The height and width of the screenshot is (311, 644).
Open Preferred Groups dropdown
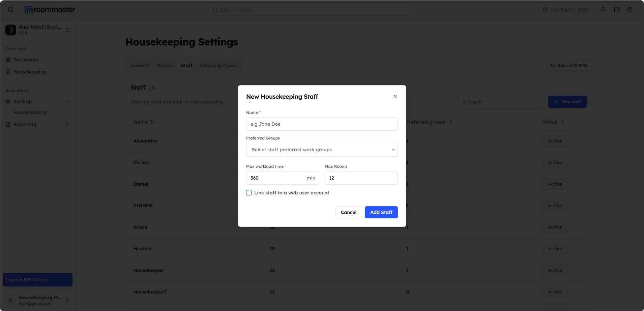322,150
